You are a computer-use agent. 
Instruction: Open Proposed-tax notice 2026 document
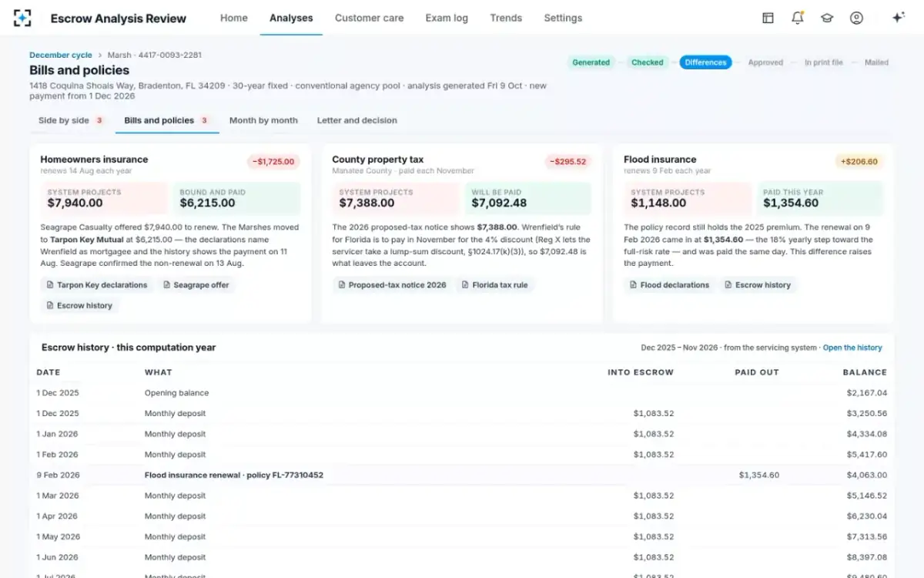point(391,285)
